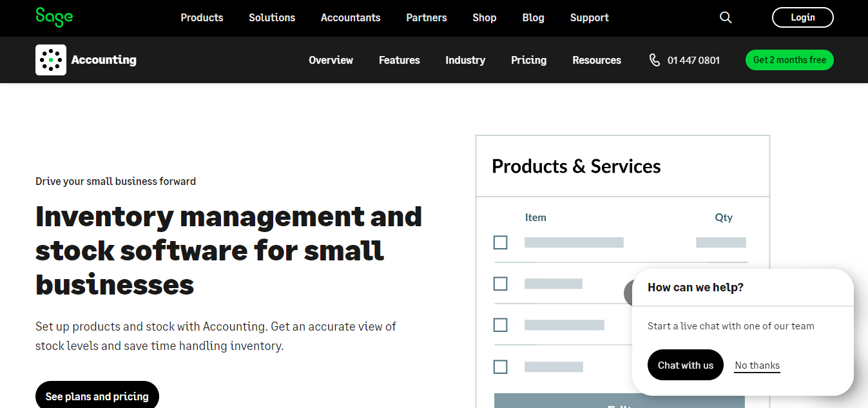
Task: Tick the checkbox on the second item row
Action: (501, 284)
